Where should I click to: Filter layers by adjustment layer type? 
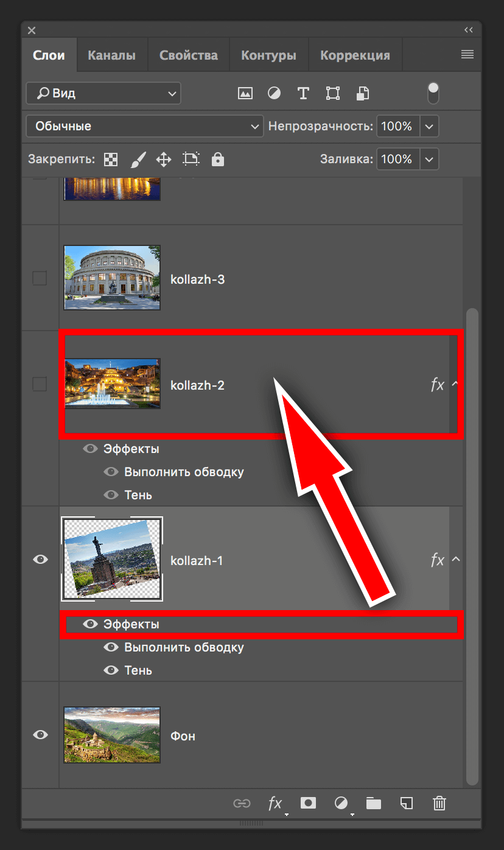point(275,93)
